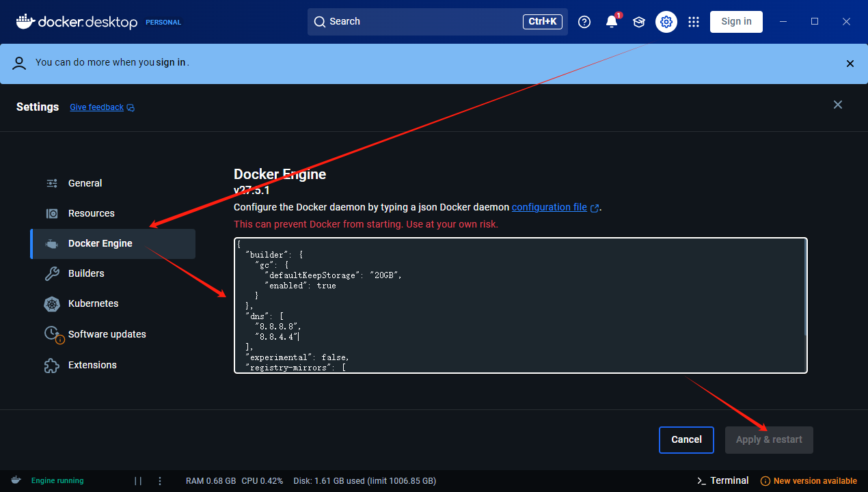Image resolution: width=868 pixels, height=492 pixels.
Task: Focus the Search field
Action: pos(437,22)
